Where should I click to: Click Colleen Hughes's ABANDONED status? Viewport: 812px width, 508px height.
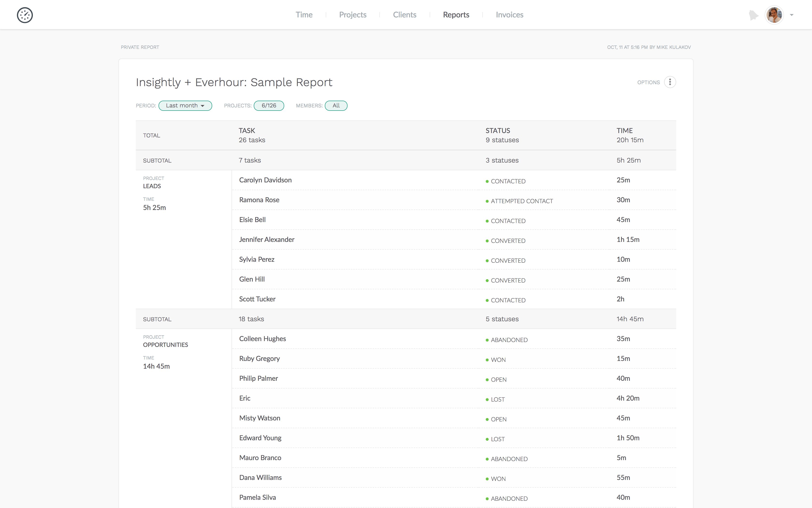(507, 340)
